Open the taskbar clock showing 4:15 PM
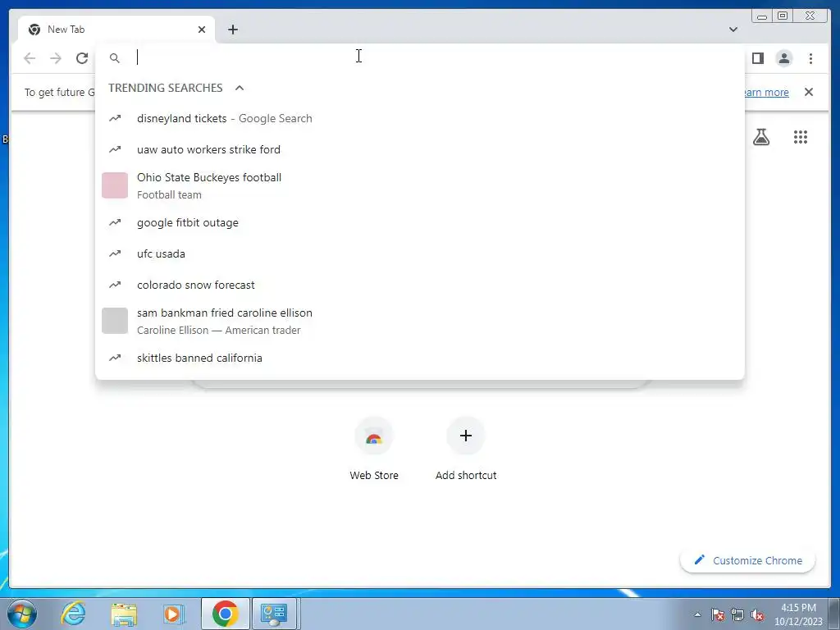Viewport: 840px width, 630px height. 798,614
